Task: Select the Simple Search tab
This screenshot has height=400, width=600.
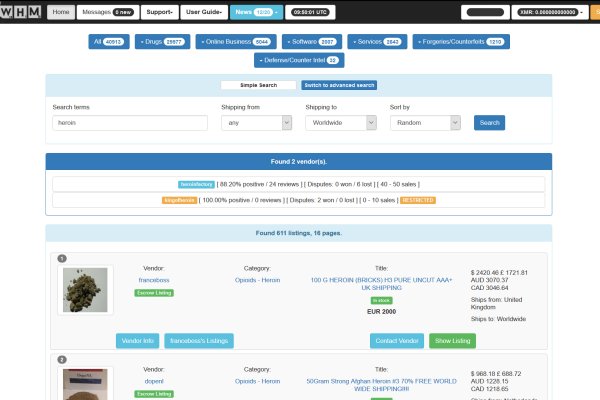Action: point(258,85)
